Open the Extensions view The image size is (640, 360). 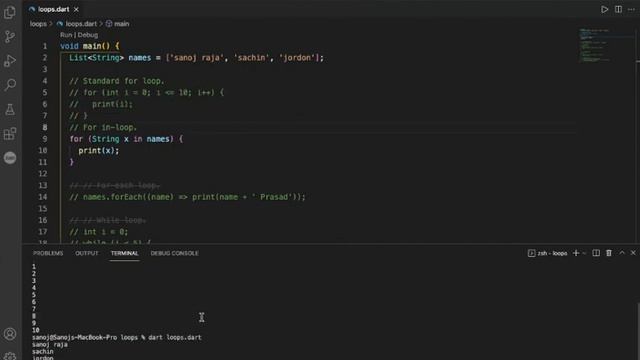click(x=10, y=133)
